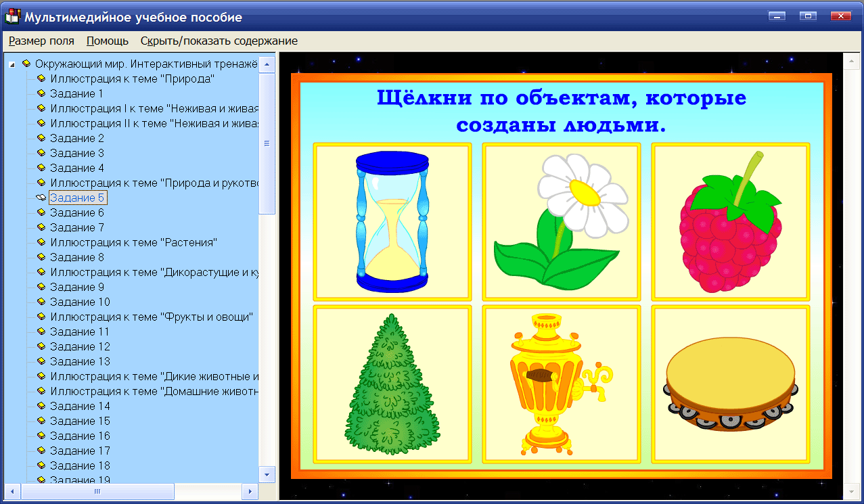Click the green fir tree picture
Image resolution: width=864 pixels, height=504 pixels.
tap(392, 384)
